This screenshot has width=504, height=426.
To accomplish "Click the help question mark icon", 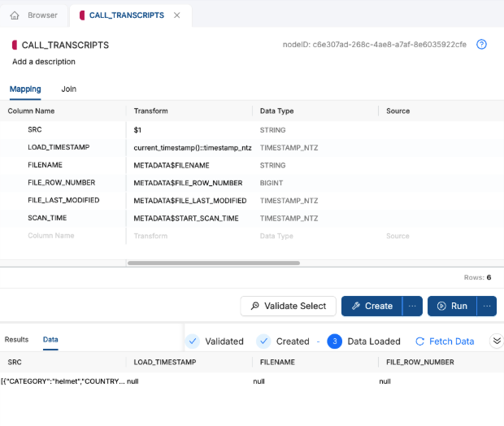I will tap(481, 45).
